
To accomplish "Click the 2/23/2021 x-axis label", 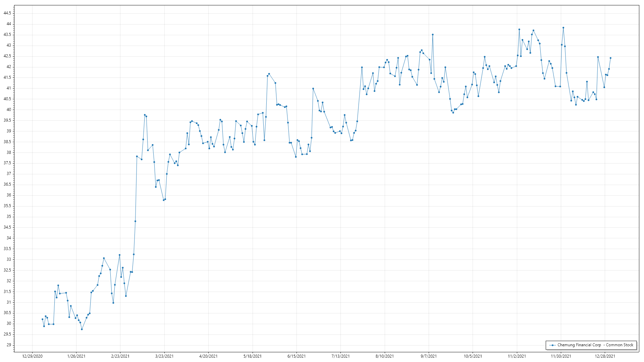I will point(120,356).
